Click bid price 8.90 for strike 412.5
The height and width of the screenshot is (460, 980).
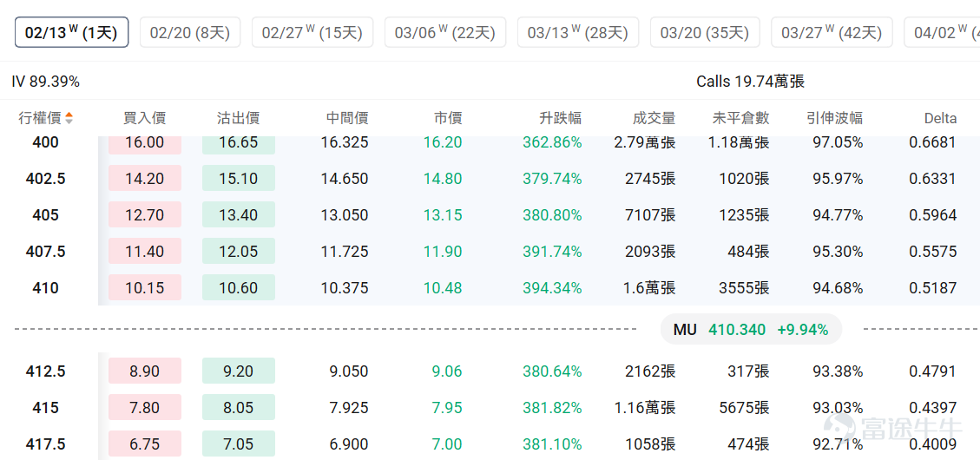(144, 371)
